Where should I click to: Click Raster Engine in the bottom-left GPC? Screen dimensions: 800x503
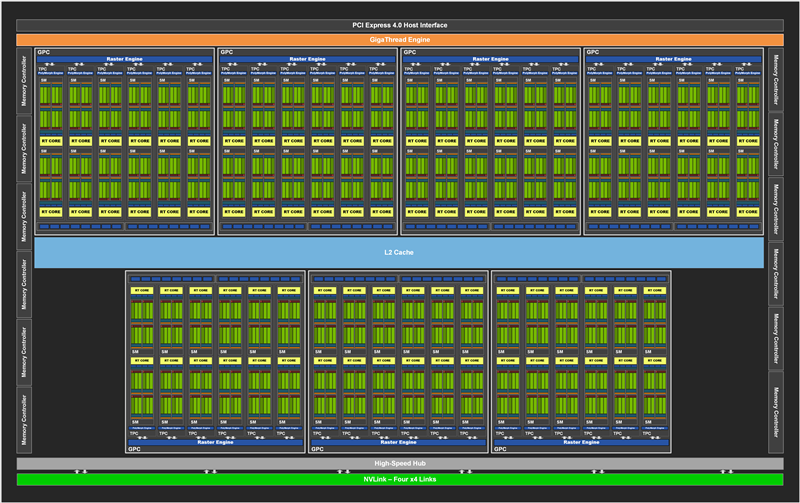point(216,442)
